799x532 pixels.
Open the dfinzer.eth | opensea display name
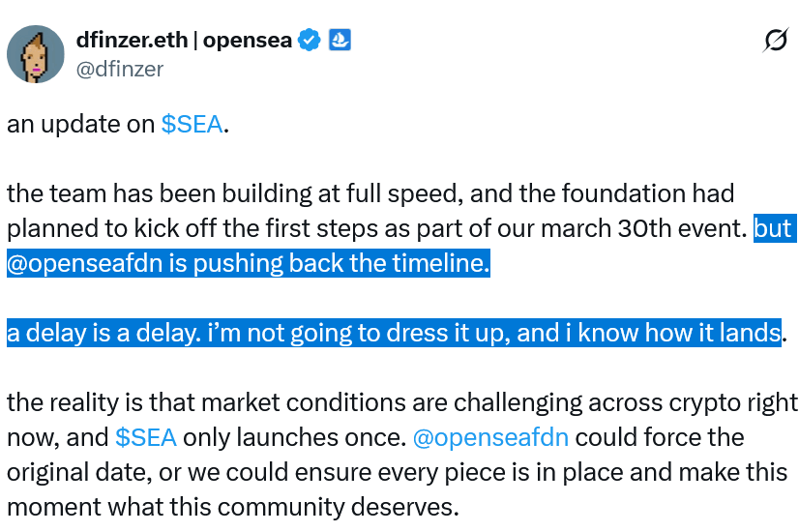point(184,41)
